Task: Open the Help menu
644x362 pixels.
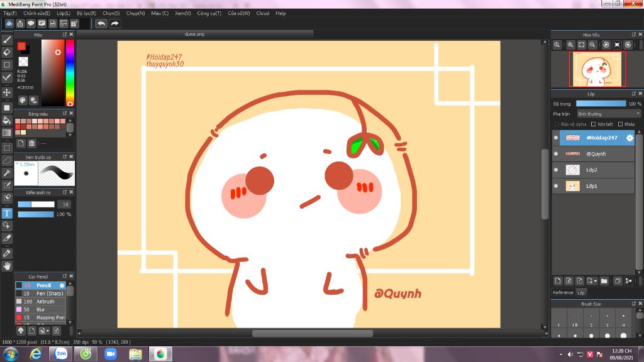Action: [280, 13]
